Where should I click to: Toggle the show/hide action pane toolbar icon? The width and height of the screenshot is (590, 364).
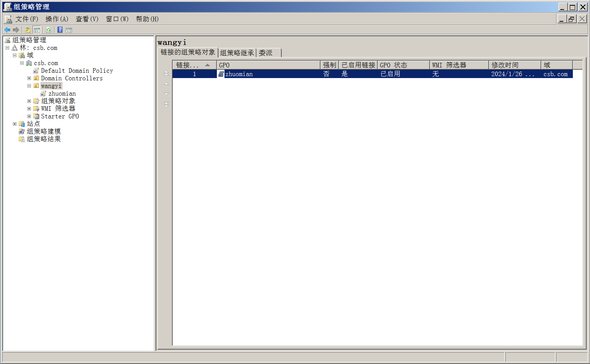69,30
